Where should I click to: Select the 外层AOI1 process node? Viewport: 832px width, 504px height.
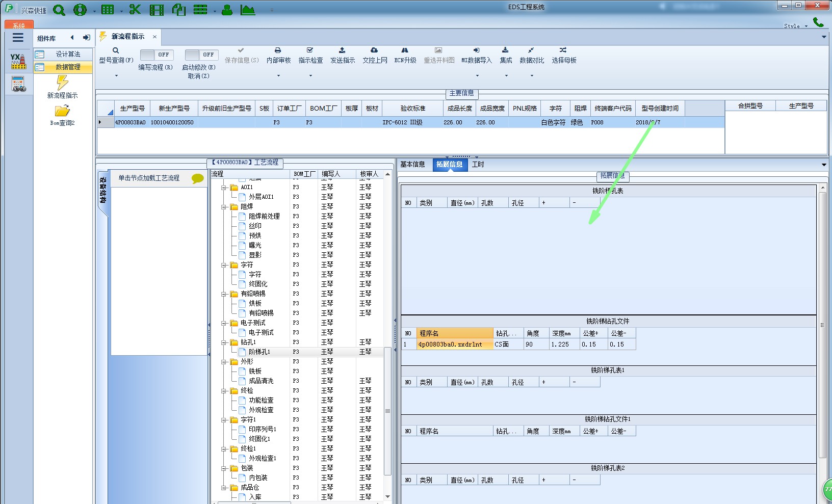[261, 197]
